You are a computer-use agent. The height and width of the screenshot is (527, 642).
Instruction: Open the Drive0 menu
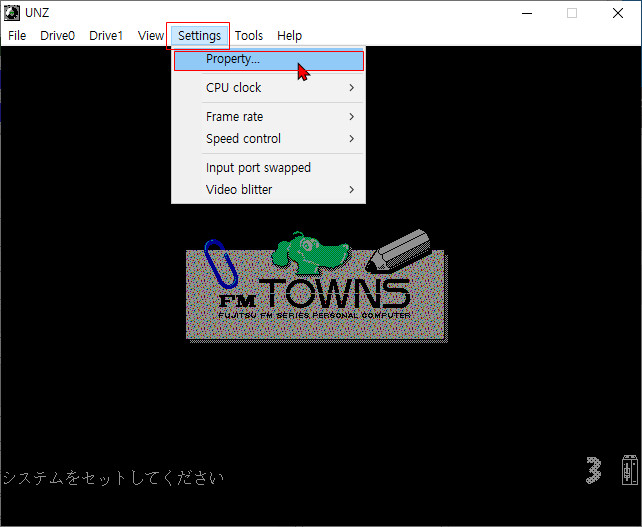[x=57, y=36]
